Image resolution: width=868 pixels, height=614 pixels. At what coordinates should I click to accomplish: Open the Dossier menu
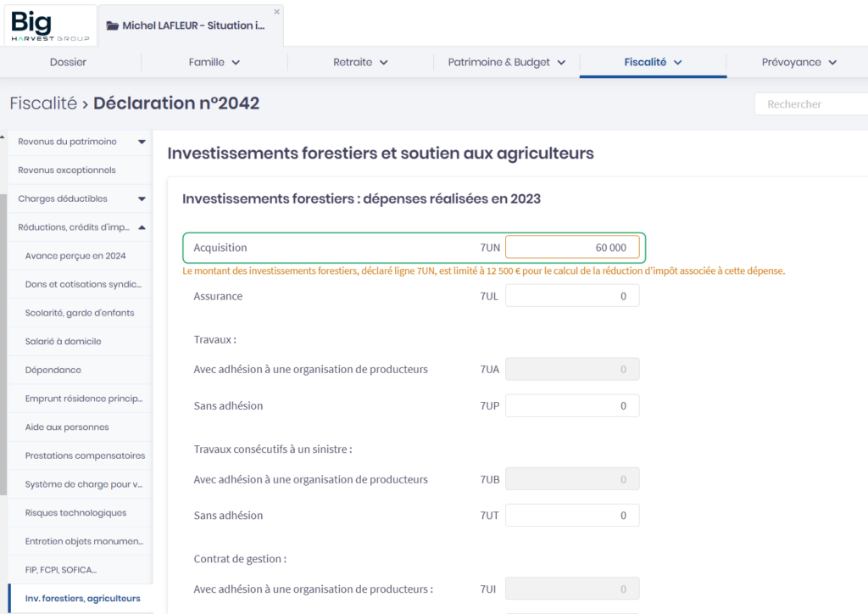tap(68, 62)
